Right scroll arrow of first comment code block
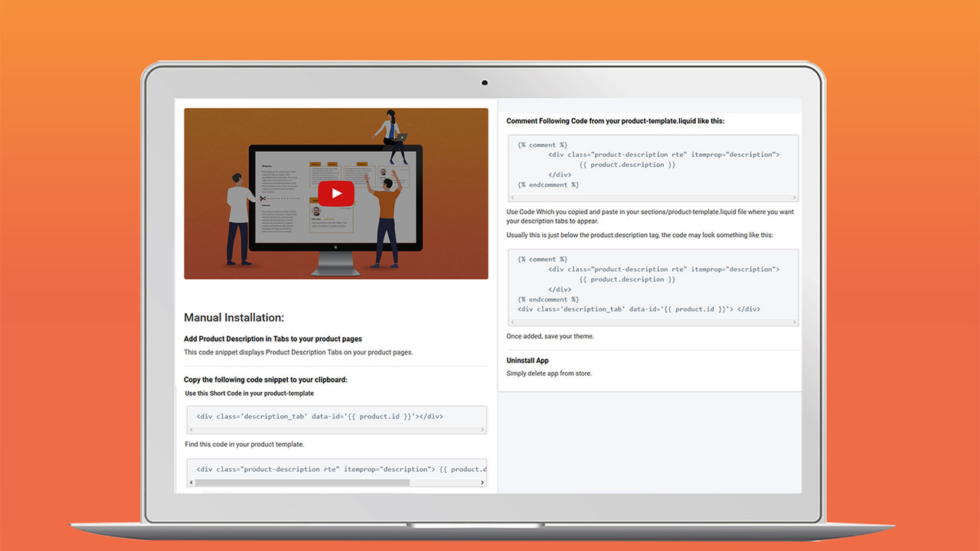The image size is (980, 551). coord(794,197)
